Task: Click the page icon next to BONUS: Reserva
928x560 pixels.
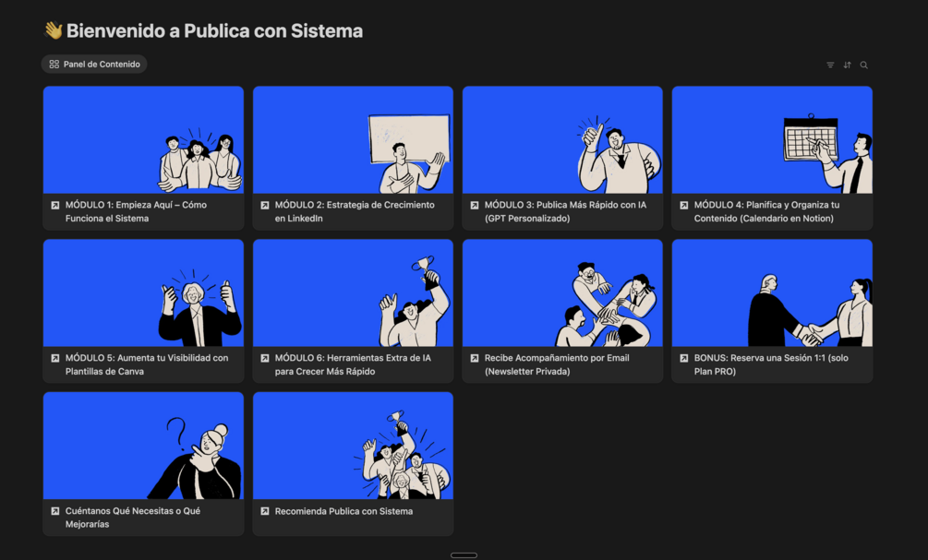Action: (683, 358)
